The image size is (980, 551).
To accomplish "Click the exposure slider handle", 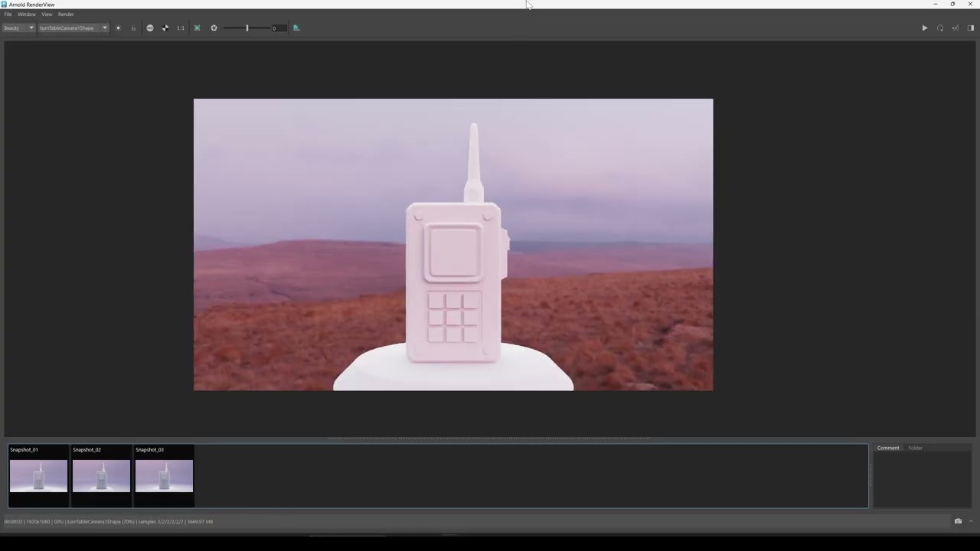I will pyautogui.click(x=247, y=28).
